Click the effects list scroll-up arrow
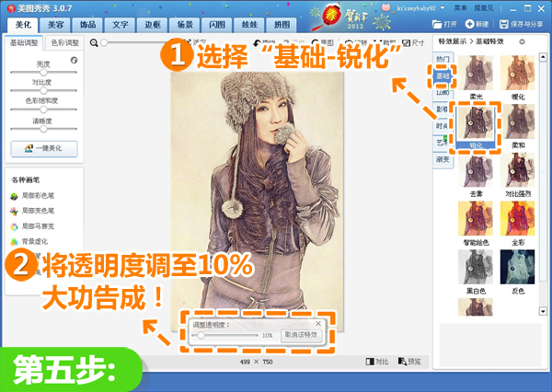The image size is (552, 392). point(543,57)
